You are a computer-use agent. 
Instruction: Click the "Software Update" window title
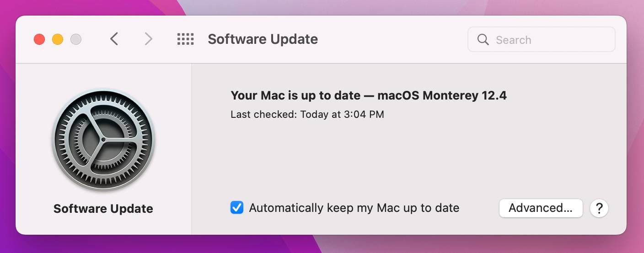[263, 39]
